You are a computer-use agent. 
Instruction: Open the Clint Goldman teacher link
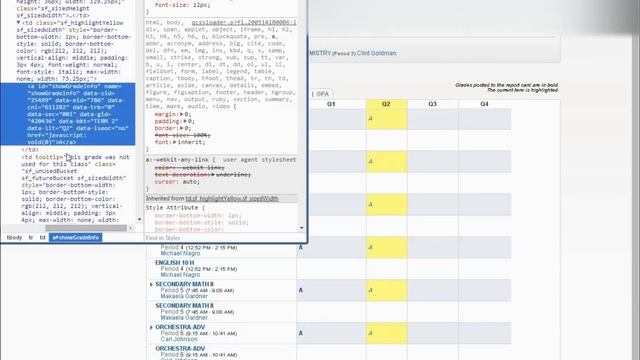[x=376, y=53]
